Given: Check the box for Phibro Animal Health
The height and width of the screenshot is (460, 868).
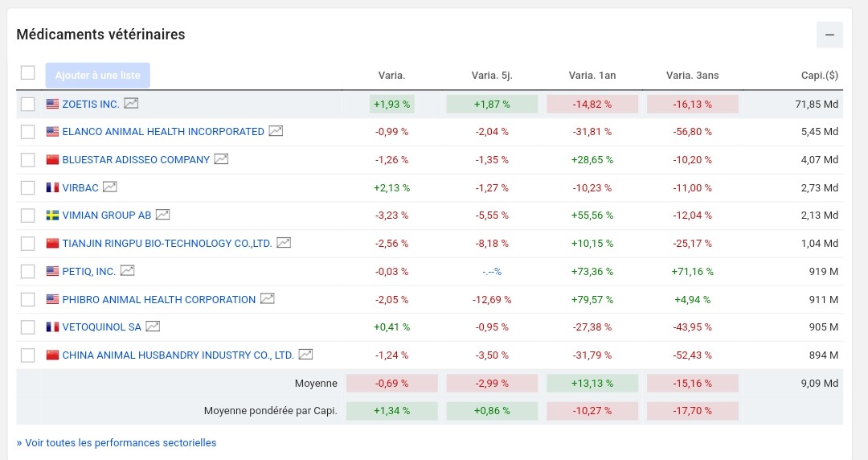Looking at the screenshot, I should pyautogui.click(x=27, y=299).
